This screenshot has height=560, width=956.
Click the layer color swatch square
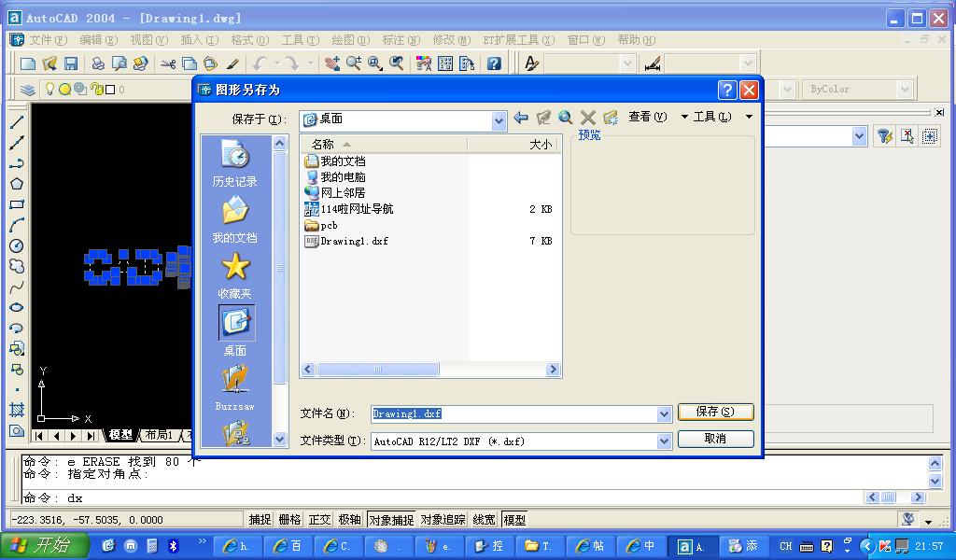click(110, 90)
